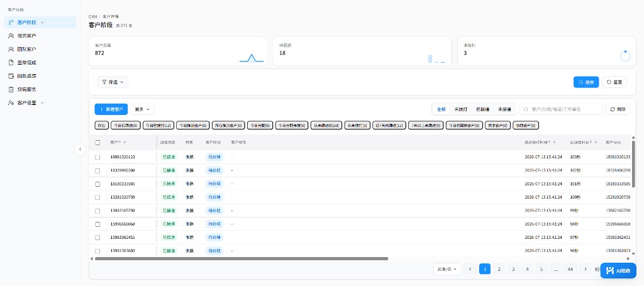Click the 刷新 refresh button
Image resolution: width=644 pixels, height=286 pixels.
click(618, 109)
